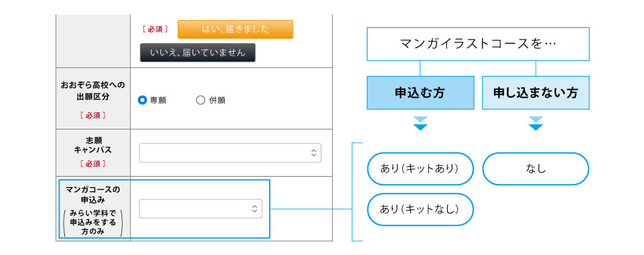This screenshot has height=255, width=644.
Task: Click the マンガイラストコースを… heading box
Action: 478,44
